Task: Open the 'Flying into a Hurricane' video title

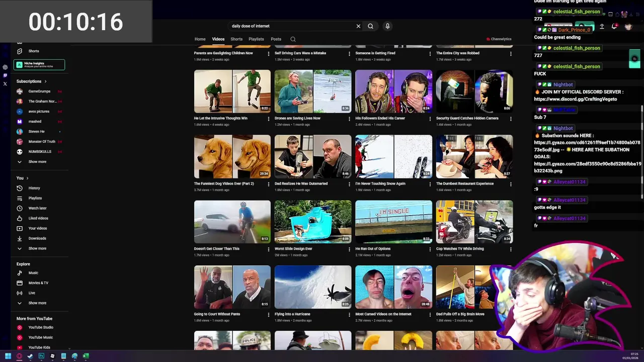Action: point(292,314)
